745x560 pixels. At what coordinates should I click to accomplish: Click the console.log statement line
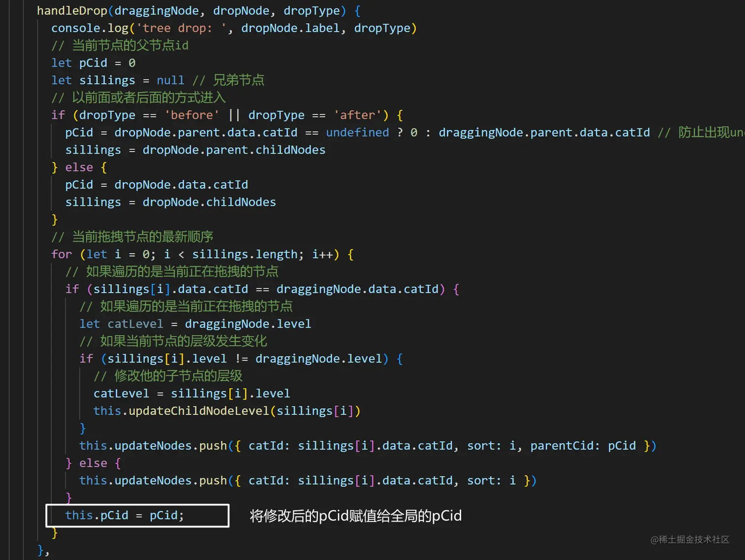pos(234,28)
